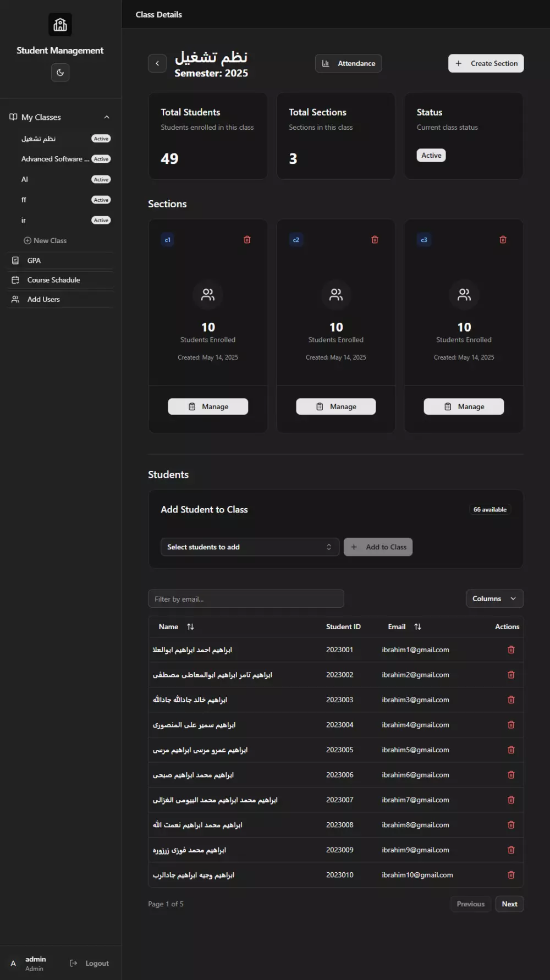Click New Class link in sidebar

pyautogui.click(x=45, y=240)
